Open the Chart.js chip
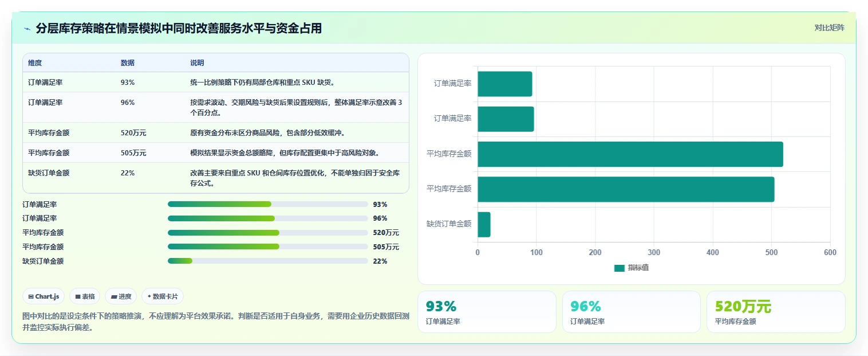868x356 pixels. 44,296
